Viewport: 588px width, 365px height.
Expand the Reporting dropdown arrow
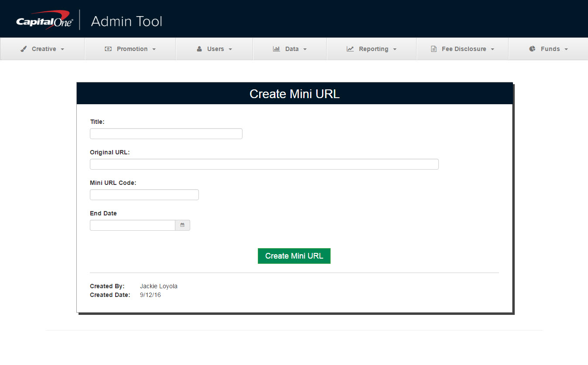(395, 49)
